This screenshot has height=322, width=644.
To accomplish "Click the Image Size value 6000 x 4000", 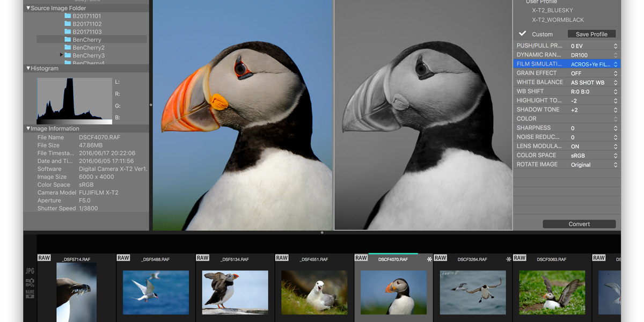I will (x=97, y=177).
